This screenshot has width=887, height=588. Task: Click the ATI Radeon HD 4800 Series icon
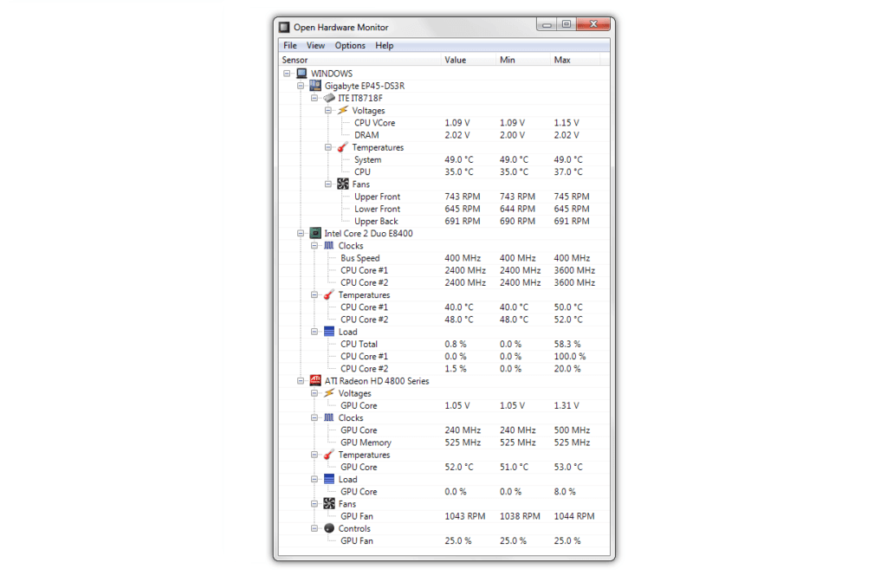point(315,381)
